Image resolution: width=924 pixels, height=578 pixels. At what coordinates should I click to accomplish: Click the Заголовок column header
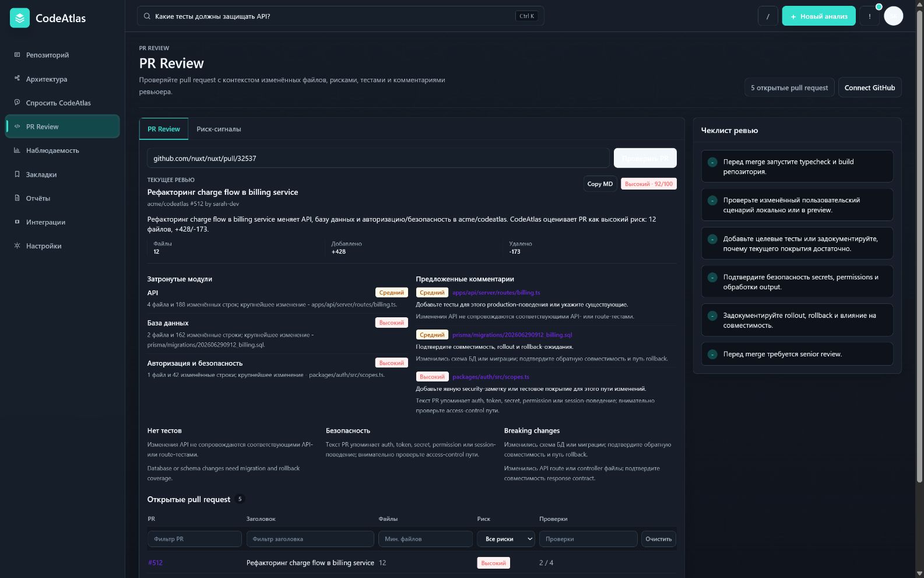[261, 519]
